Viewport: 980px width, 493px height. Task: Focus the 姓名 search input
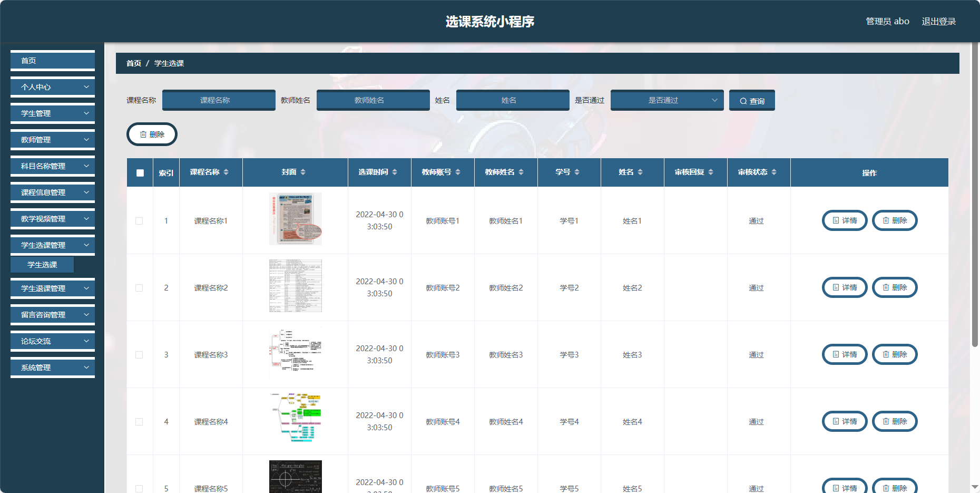coord(513,100)
